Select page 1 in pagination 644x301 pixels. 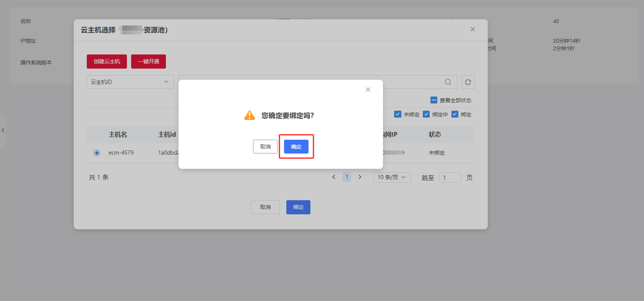(346, 177)
